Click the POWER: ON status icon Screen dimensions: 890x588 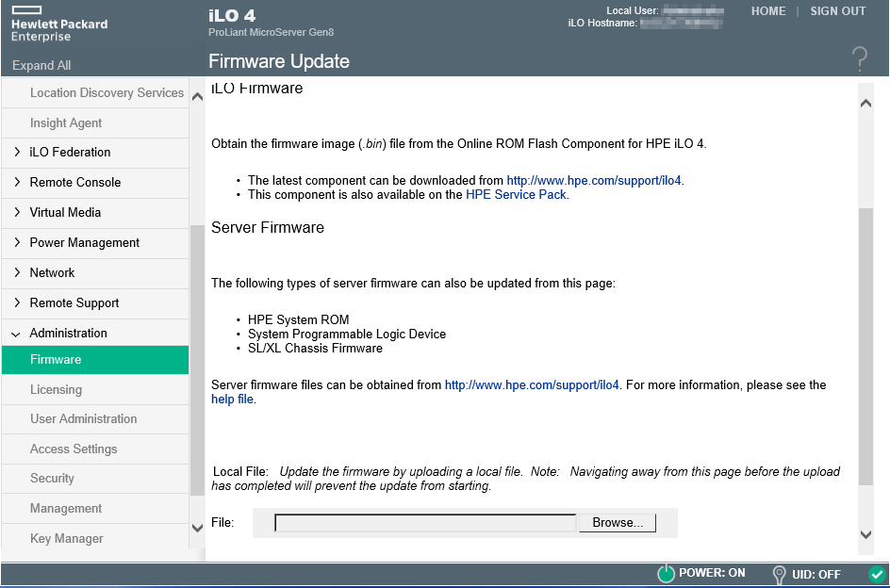point(666,574)
